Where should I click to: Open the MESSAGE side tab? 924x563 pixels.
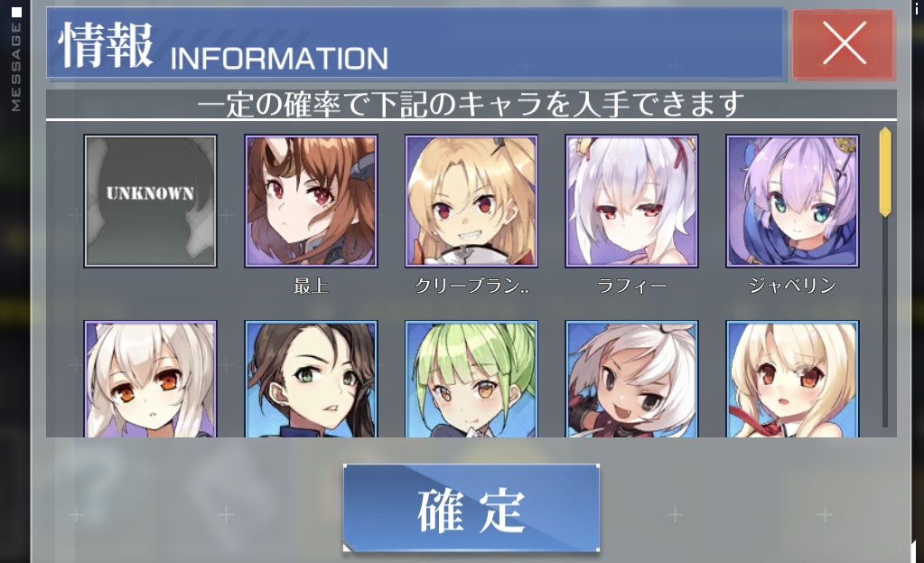pyautogui.click(x=16, y=59)
